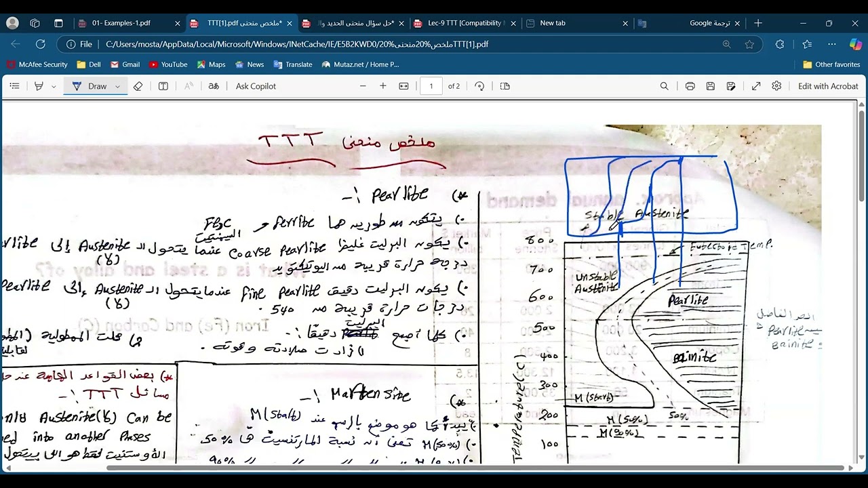Screen dimensions: 868x488
Task: Save the PDF document
Action: tap(710, 86)
